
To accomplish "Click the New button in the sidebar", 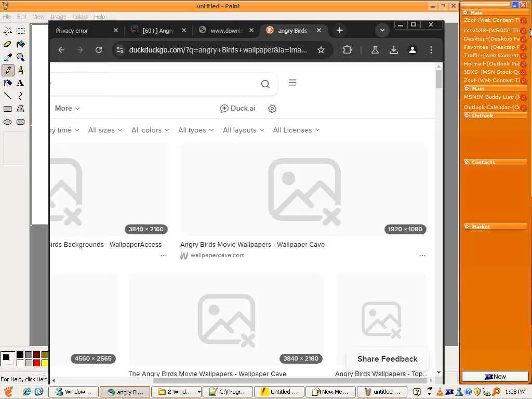I will point(495,377).
